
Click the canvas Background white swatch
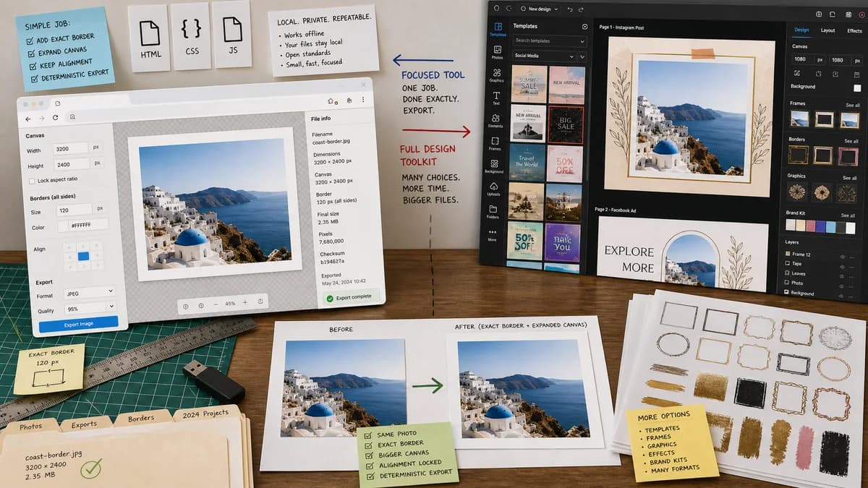(857, 87)
